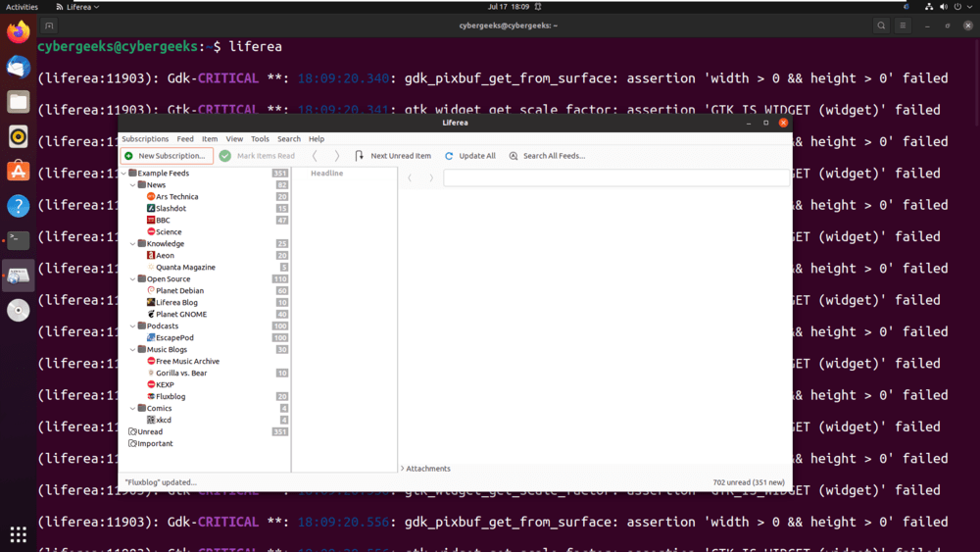Collapse the Podcasts folder

tap(132, 326)
